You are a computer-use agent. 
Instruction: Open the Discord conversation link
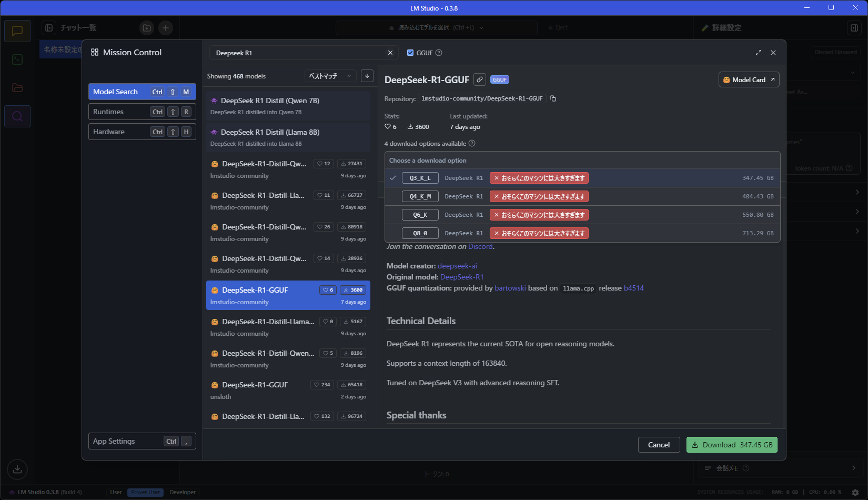pos(480,246)
